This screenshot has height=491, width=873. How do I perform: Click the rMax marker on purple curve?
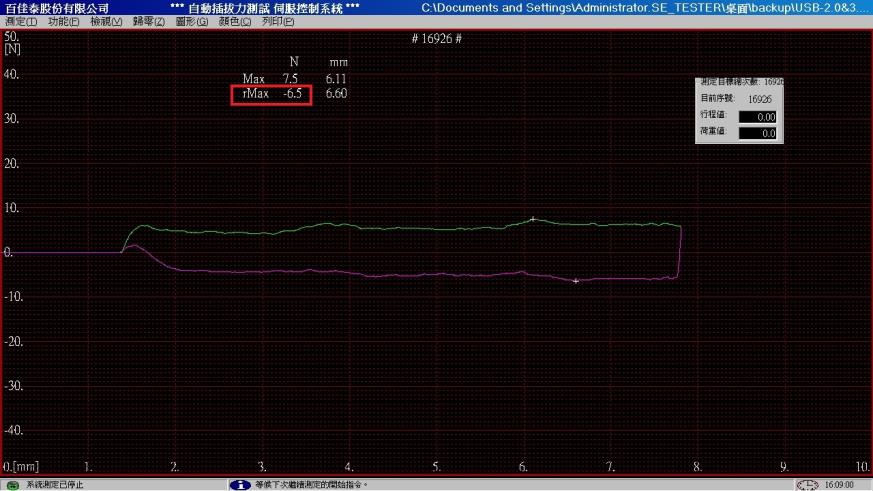[x=576, y=281]
